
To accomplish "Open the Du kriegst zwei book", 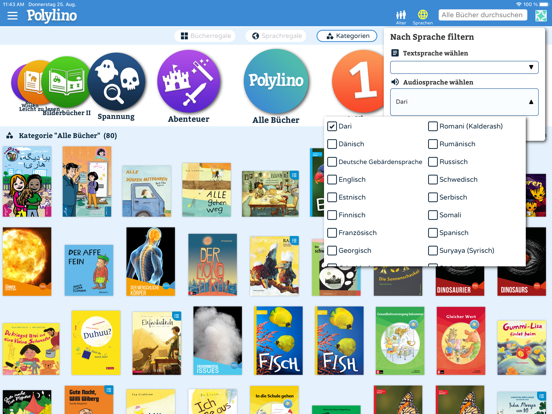I will pyautogui.click(x=31, y=349).
